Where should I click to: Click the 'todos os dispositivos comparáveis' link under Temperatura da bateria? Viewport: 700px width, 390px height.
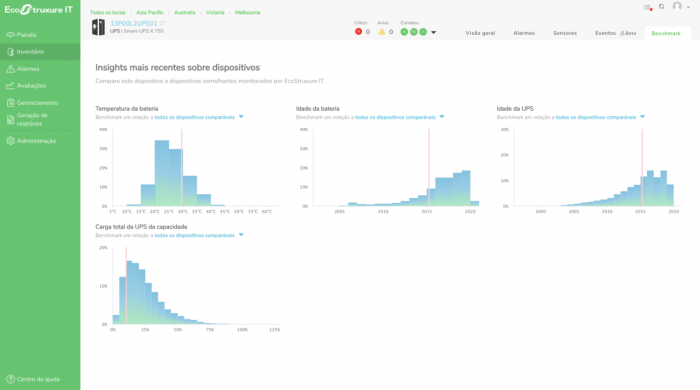pos(195,117)
